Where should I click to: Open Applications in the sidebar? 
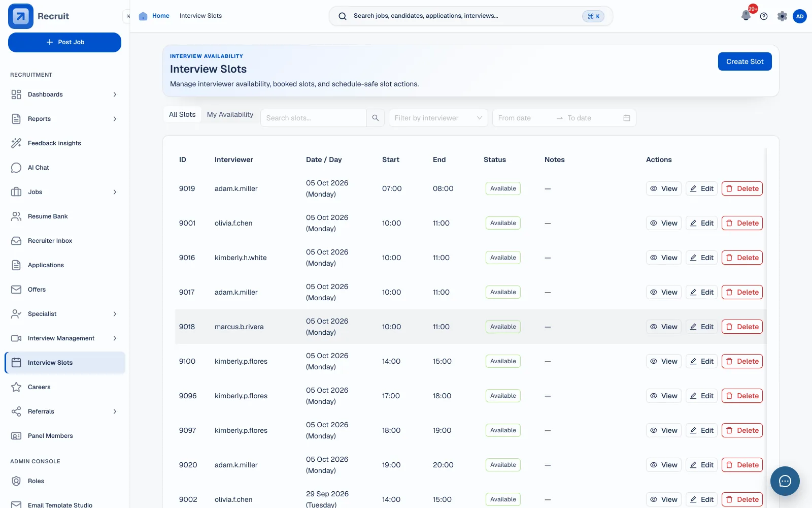click(x=64, y=265)
